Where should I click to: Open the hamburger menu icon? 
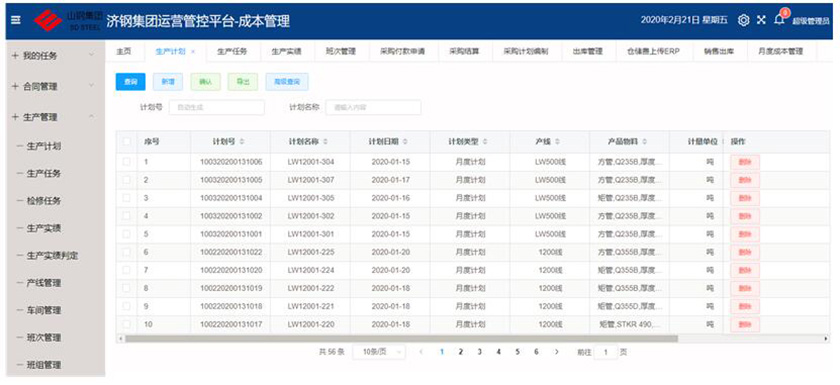(16, 20)
